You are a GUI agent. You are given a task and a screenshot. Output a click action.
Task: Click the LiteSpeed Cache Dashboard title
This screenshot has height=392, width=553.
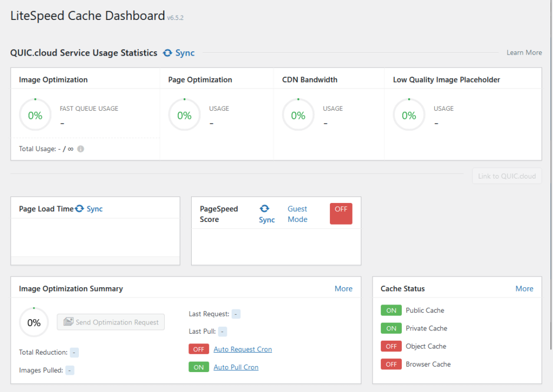pyautogui.click(x=88, y=16)
